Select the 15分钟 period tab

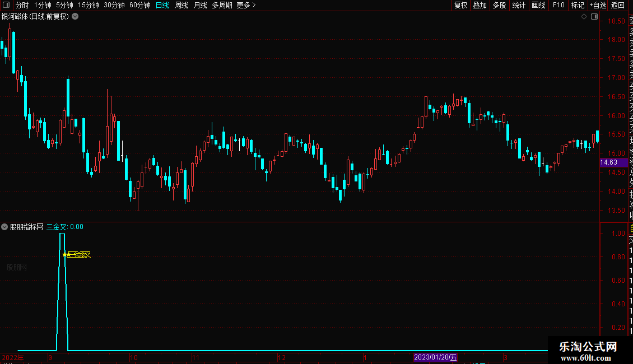tap(88, 5)
